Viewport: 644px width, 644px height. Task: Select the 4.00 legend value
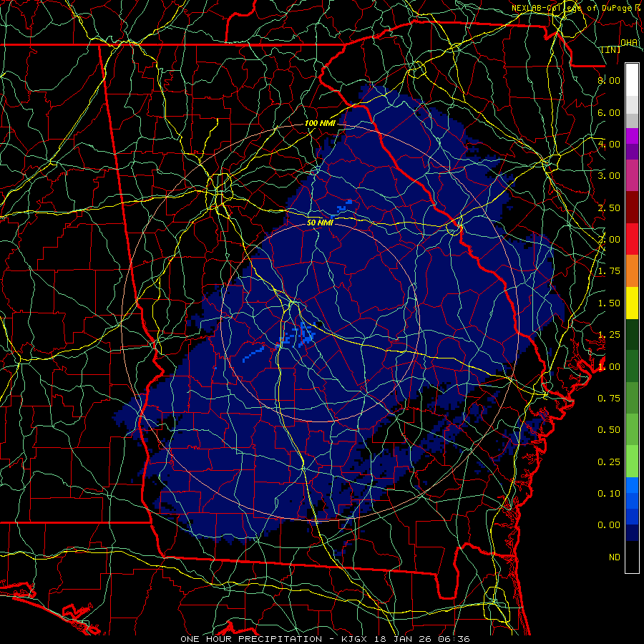[x=609, y=144]
